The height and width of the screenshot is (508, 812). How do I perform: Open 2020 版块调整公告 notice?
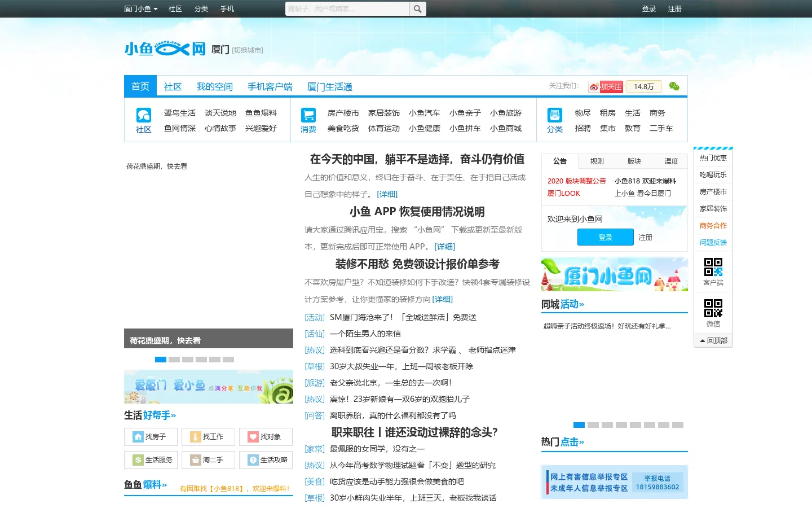coord(577,181)
